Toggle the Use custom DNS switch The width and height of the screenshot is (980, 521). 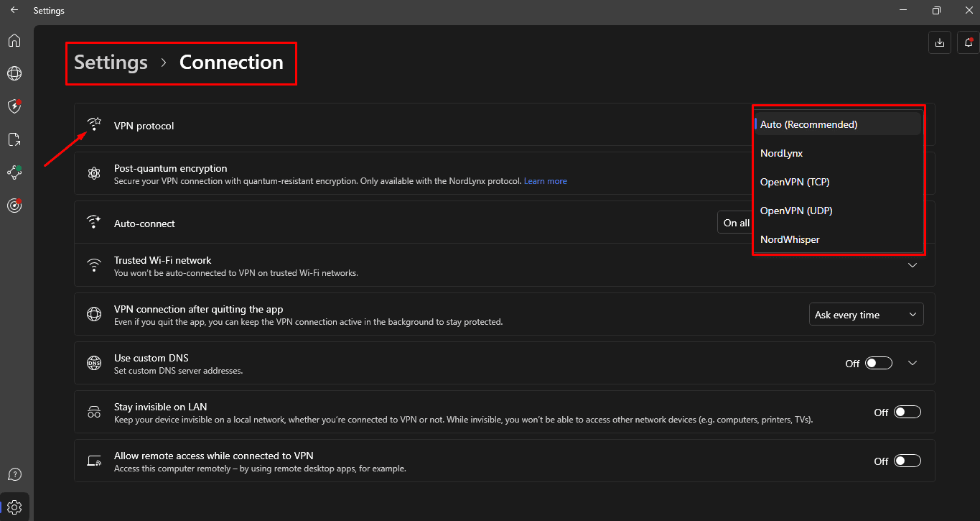[879, 363]
